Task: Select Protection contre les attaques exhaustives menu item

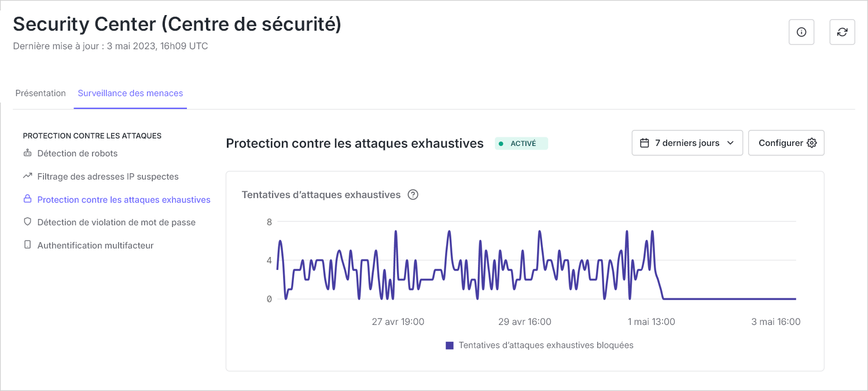Action: (124, 199)
